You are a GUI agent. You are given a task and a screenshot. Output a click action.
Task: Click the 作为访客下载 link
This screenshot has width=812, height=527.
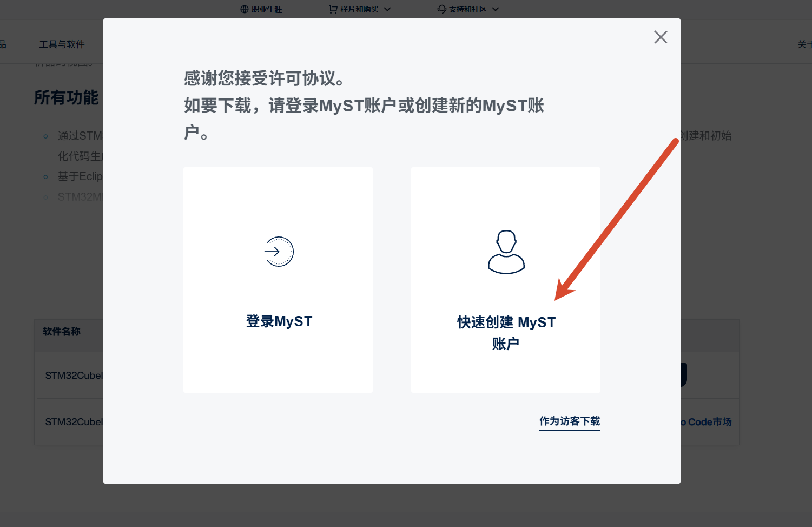(x=570, y=421)
